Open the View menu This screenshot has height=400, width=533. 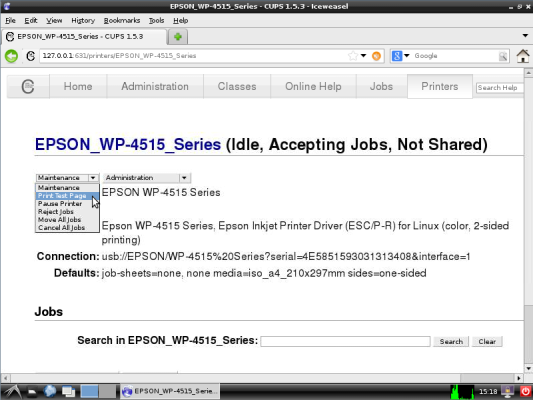pyautogui.click(x=54, y=21)
